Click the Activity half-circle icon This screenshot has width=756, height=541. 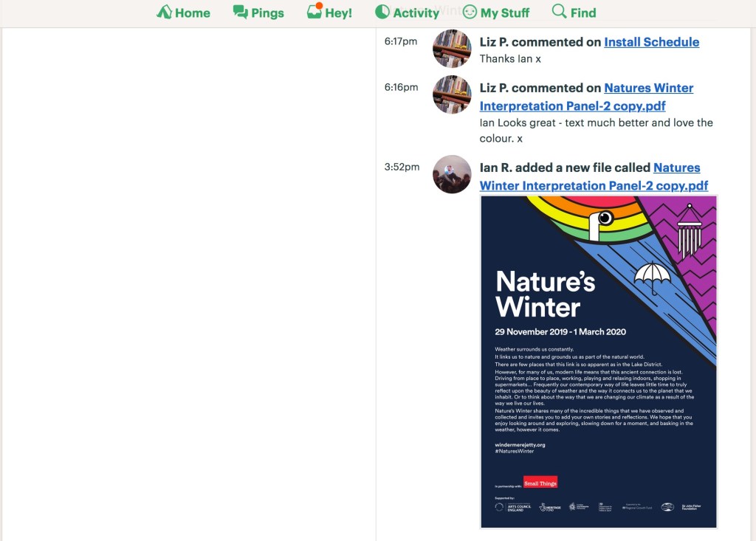coord(382,12)
